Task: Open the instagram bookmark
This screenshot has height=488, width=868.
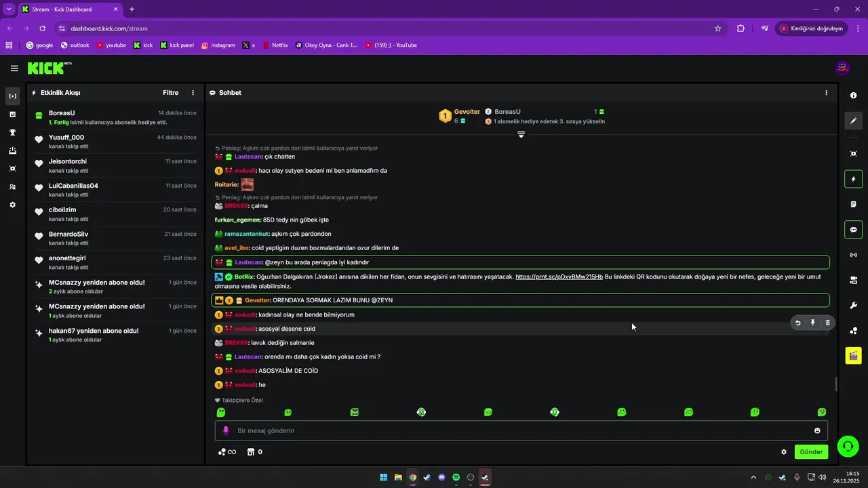Action: pos(218,45)
